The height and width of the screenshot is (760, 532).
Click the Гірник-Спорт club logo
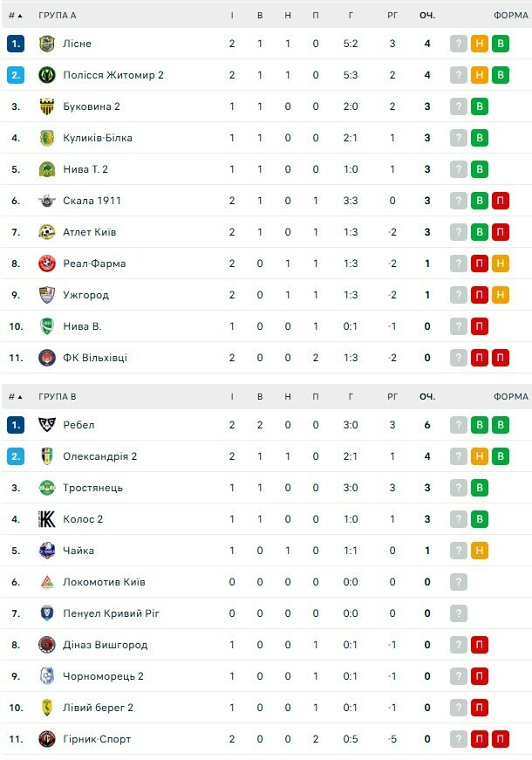pos(47,739)
